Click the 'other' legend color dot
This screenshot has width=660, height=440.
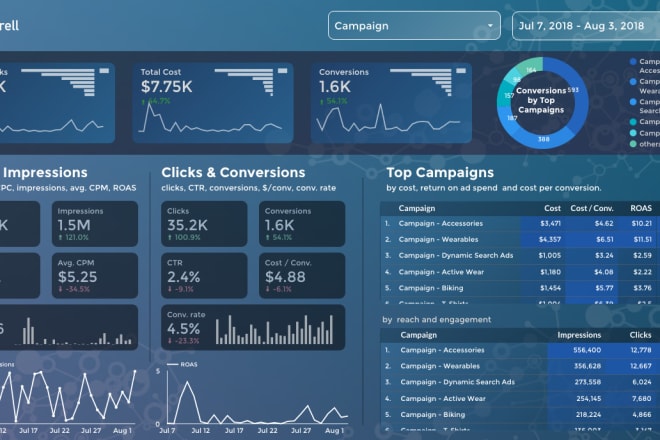pos(633,144)
